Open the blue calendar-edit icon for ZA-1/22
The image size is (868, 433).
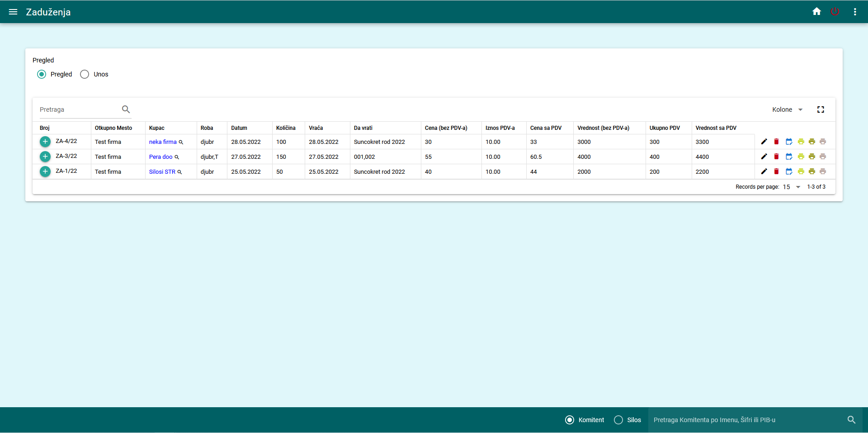click(789, 171)
